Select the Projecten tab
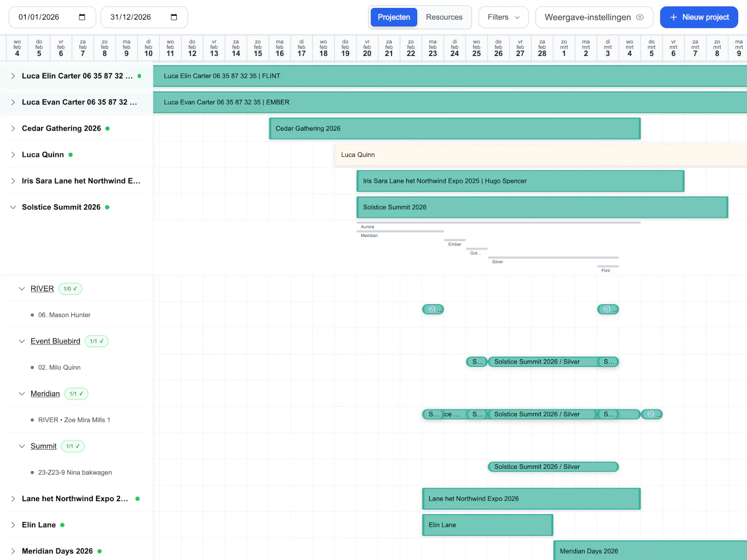This screenshot has width=747, height=560. [x=393, y=17]
